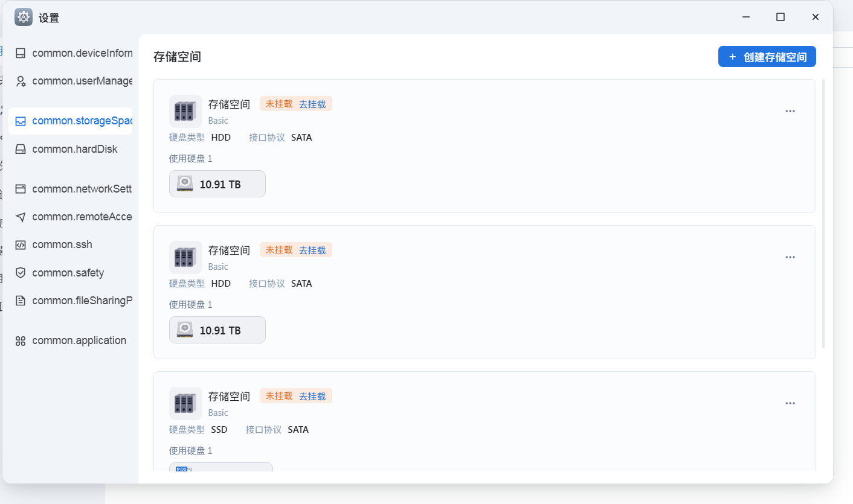This screenshot has width=853, height=504.
Task: Click 去挂载 link on the SSD storage
Action: tap(312, 396)
